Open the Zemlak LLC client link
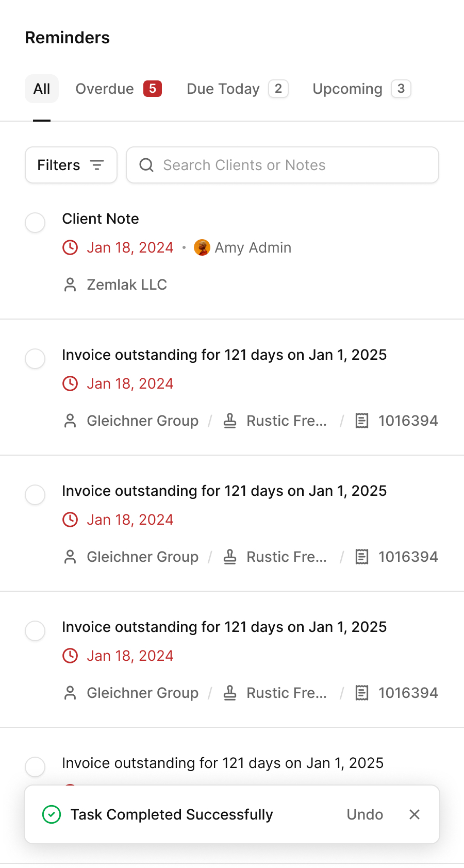Image resolution: width=464 pixels, height=868 pixels. pos(127,285)
